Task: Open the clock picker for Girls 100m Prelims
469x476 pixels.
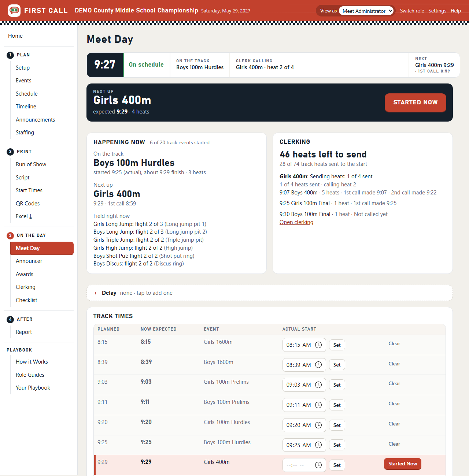Action: point(318,385)
